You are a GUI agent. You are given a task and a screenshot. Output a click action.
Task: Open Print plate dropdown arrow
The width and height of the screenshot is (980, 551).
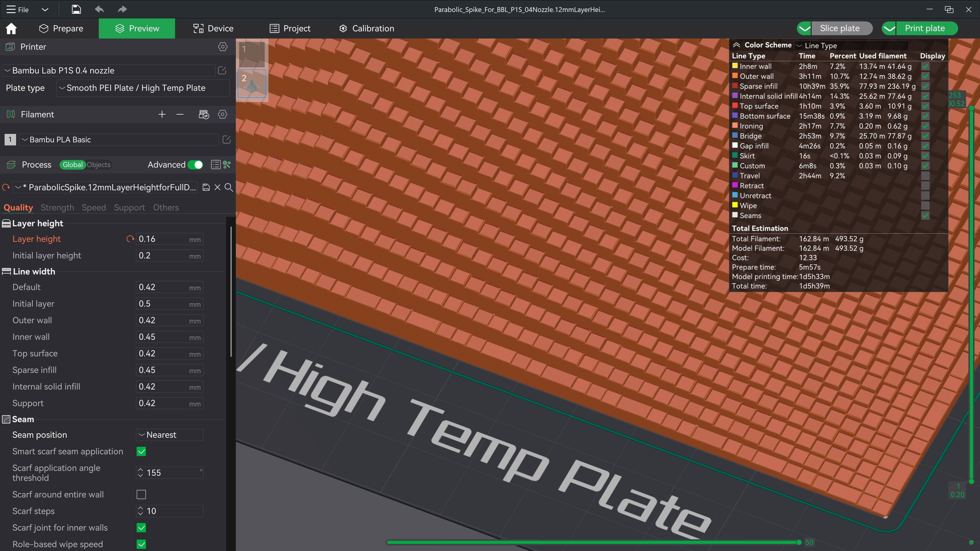889,29
